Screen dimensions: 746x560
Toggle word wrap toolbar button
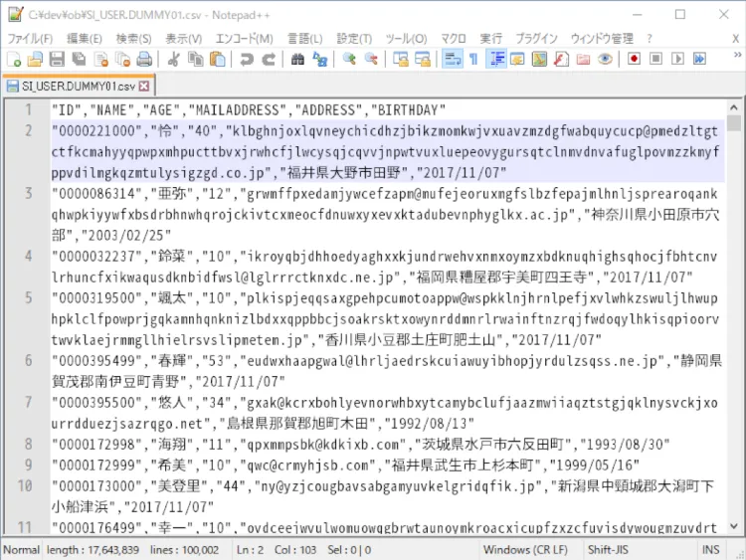[452, 59]
